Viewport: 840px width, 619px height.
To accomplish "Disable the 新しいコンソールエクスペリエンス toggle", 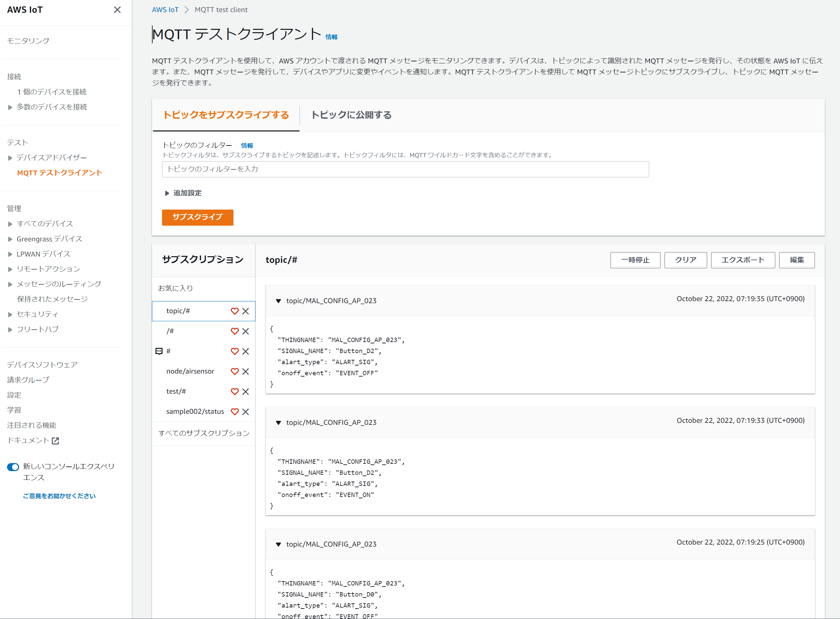I will [x=12, y=467].
